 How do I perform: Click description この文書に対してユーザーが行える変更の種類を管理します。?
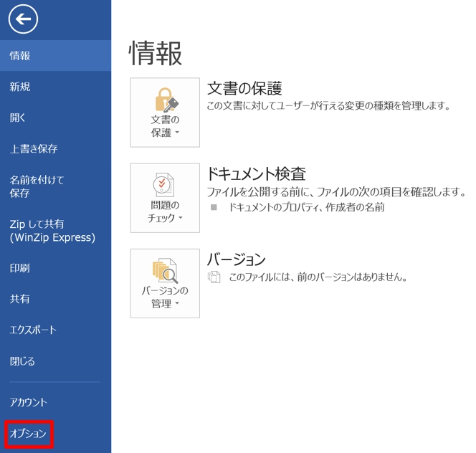point(329,106)
